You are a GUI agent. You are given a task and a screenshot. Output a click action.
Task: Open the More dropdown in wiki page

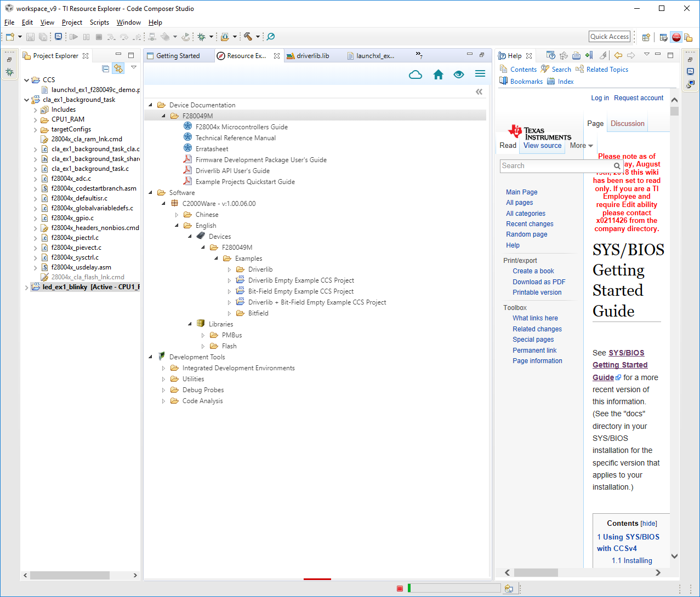pyautogui.click(x=581, y=146)
